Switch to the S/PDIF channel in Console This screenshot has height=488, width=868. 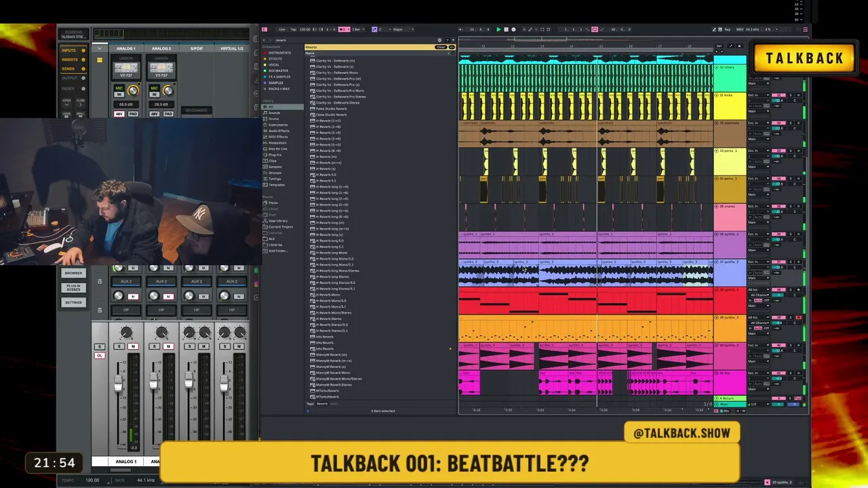point(197,49)
